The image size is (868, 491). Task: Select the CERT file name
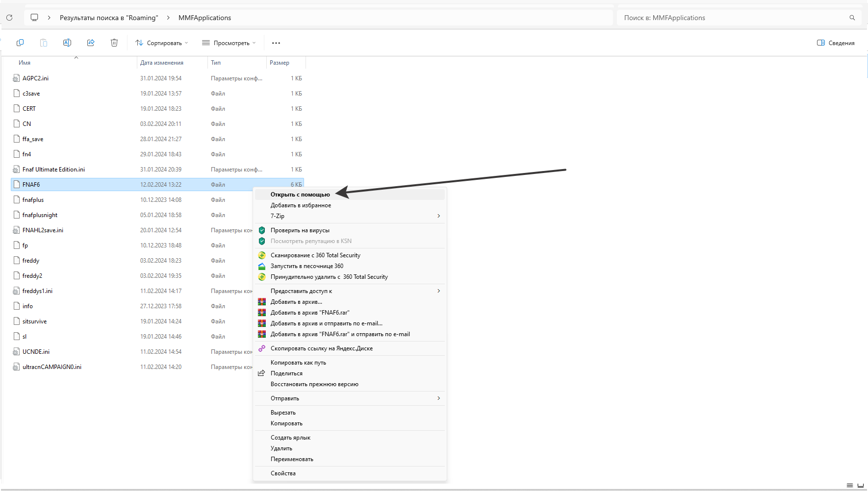(29, 109)
